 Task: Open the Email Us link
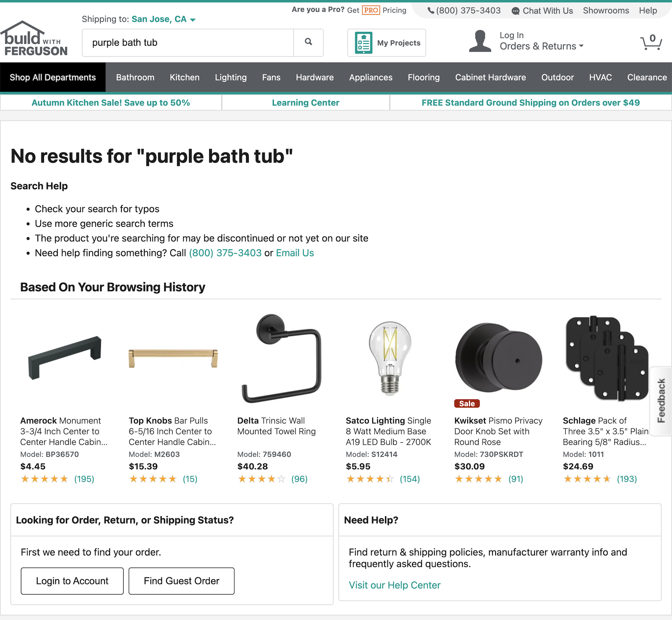(x=295, y=253)
